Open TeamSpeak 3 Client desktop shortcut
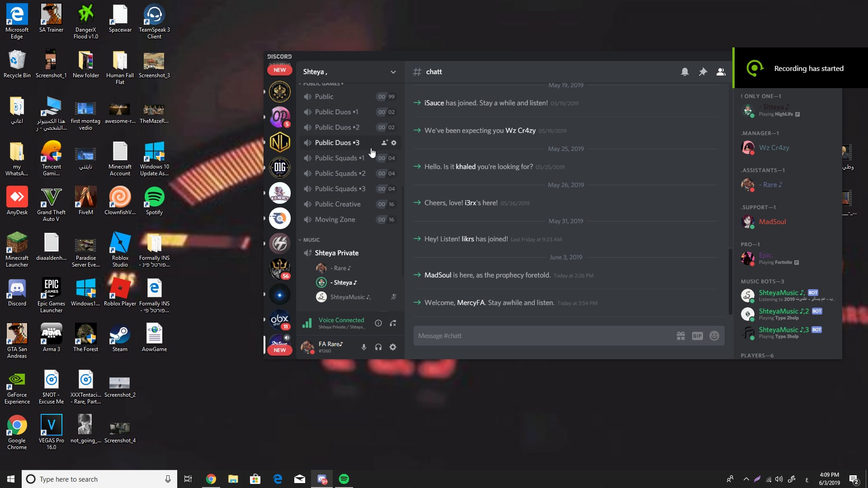The height and width of the screenshot is (488, 868). click(154, 21)
